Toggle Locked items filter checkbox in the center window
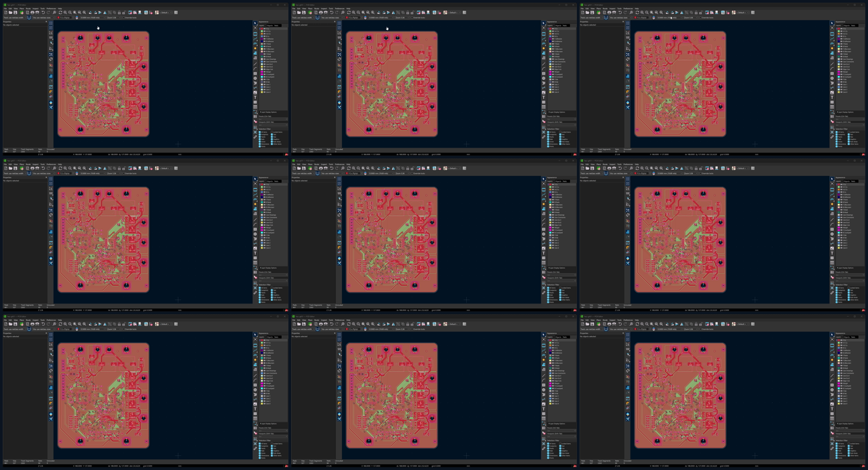The width and height of the screenshot is (868, 470). 560,288
